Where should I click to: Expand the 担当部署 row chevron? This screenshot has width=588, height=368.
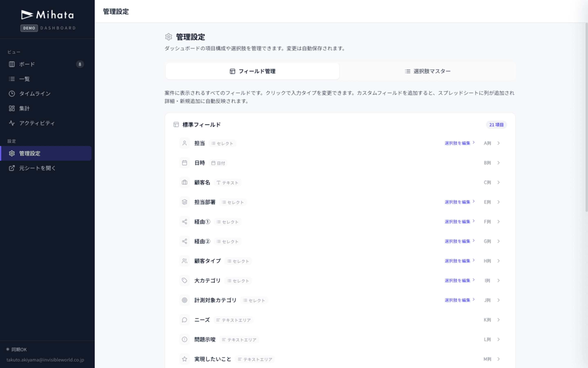[499, 202]
